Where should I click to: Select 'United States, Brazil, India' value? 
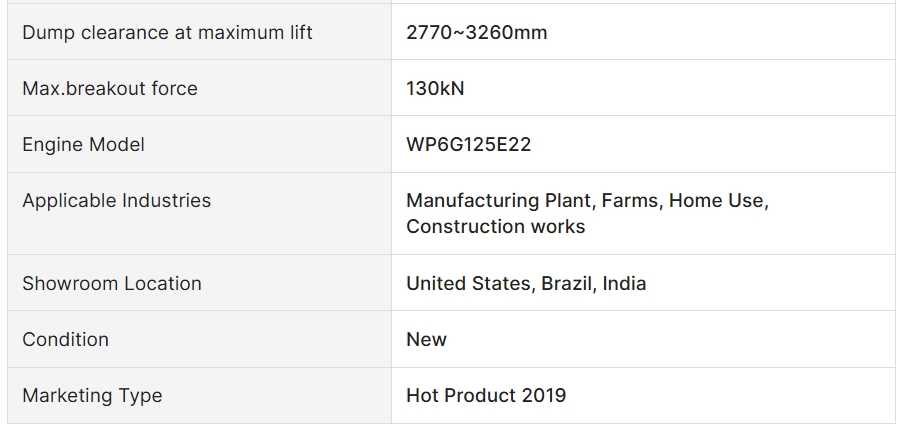click(526, 284)
